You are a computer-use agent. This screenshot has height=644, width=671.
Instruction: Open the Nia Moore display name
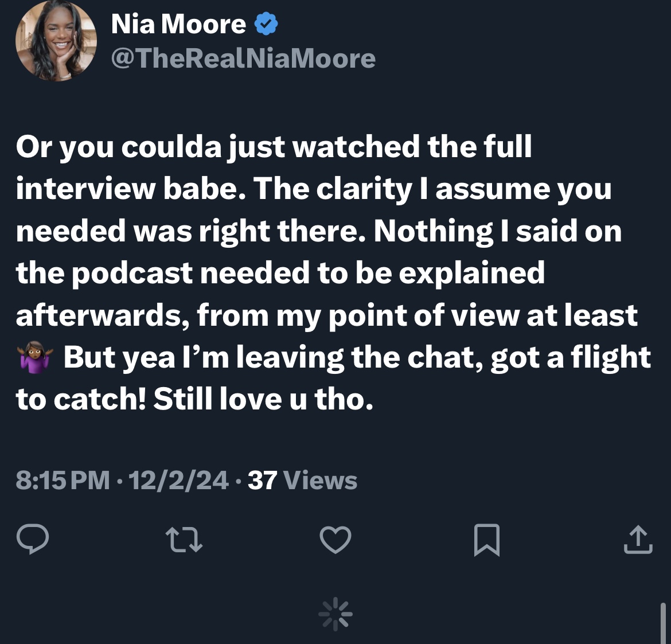tap(178, 24)
